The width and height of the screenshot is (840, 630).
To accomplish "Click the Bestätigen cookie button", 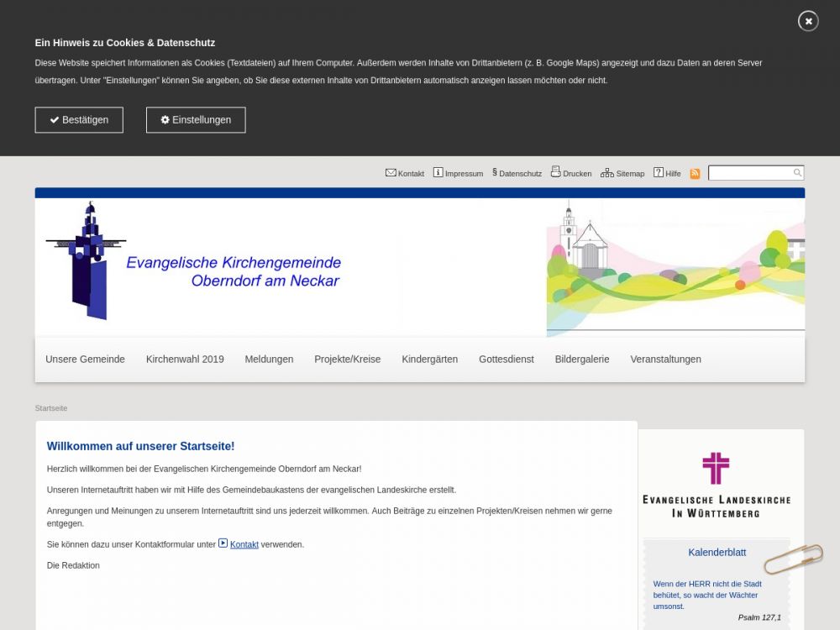I will tap(79, 120).
